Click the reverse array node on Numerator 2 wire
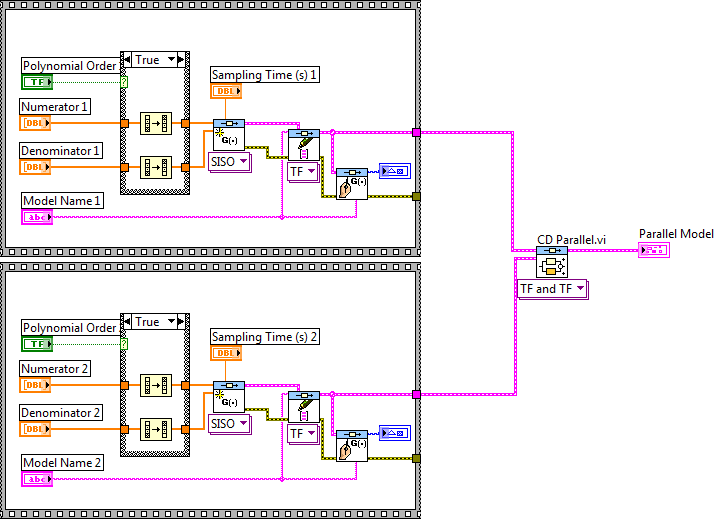Viewport: 716px width, 519px height. (156, 385)
